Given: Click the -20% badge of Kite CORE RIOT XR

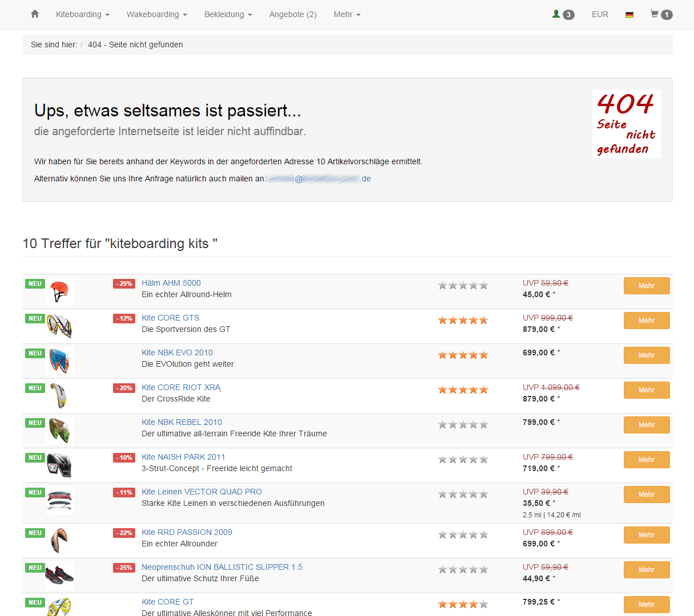Looking at the screenshot, I should coord(124,388).
